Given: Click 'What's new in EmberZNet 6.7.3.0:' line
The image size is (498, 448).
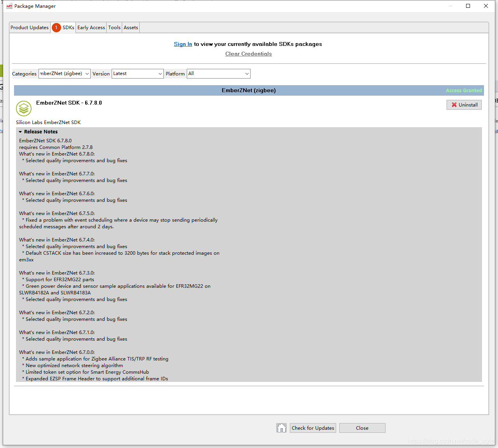Looking at the screenshot, I should tap(57, 273).
